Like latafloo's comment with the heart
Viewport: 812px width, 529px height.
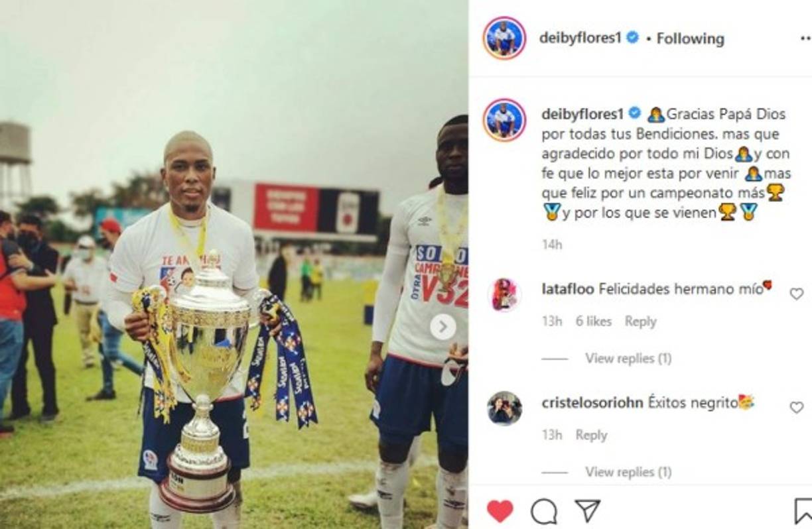[x=796, y=294]
